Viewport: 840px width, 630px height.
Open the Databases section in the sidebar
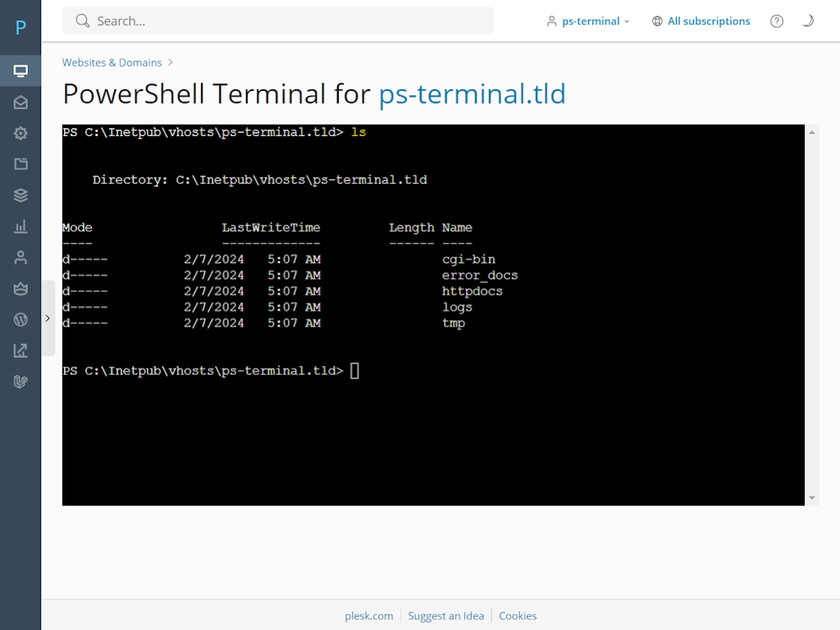click(x=21, y=195)
